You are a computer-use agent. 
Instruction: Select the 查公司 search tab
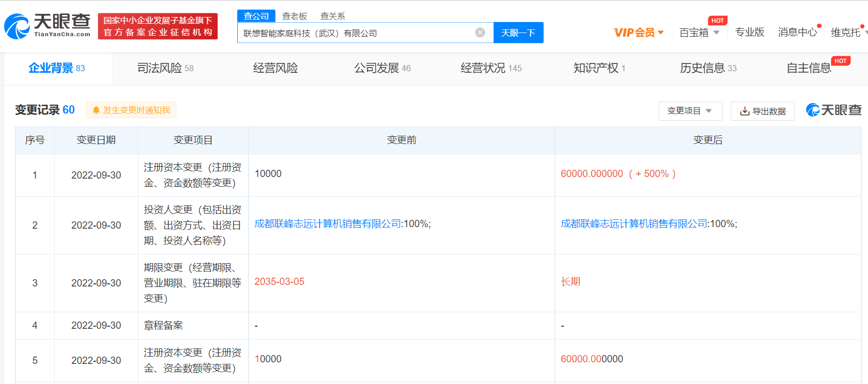(256, 16)
